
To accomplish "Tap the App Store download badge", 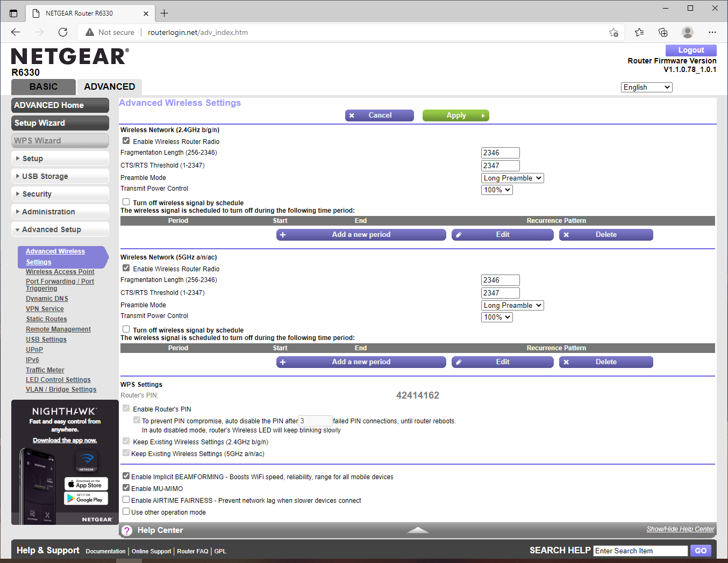I will (86, 484).
